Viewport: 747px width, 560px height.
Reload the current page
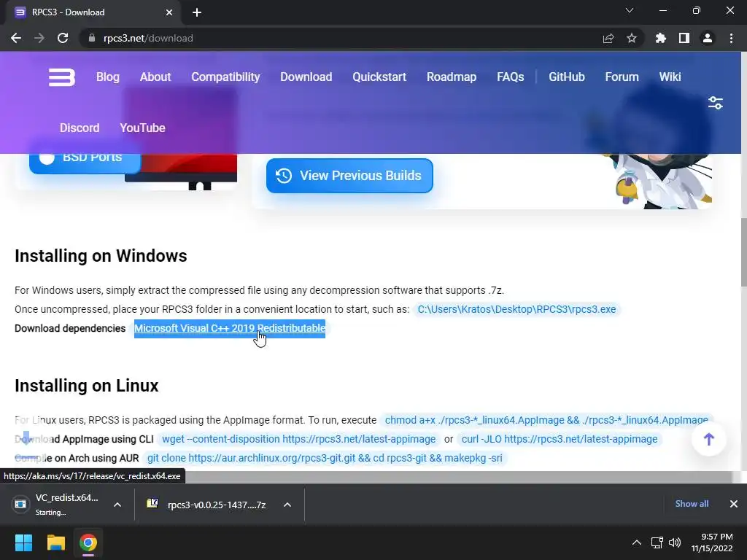pyautogui.click(x=63, y=38)
